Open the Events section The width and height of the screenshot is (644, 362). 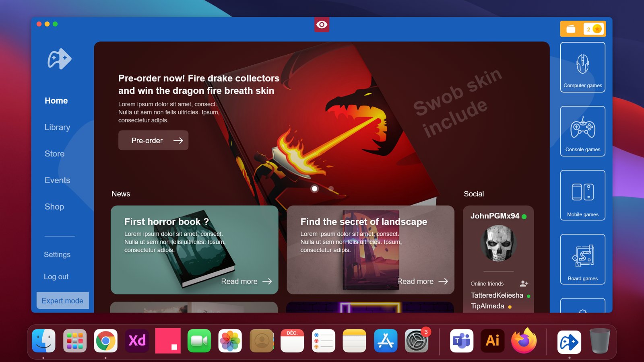click(x=57, y=180)
